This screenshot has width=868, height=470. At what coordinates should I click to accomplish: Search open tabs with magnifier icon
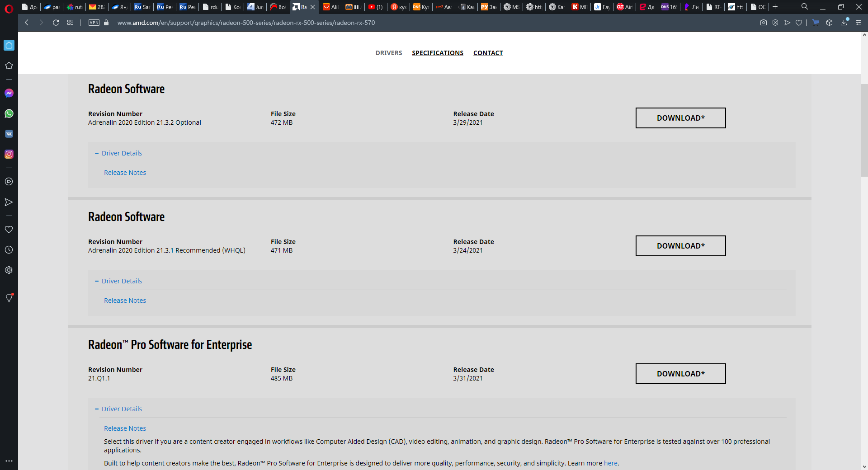805,7
